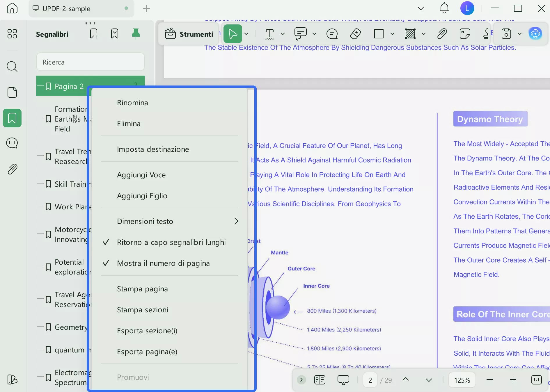Select Imposta destinazione menu entry
The width and height of the screenshot is (550, 392).
pos(153,149)
